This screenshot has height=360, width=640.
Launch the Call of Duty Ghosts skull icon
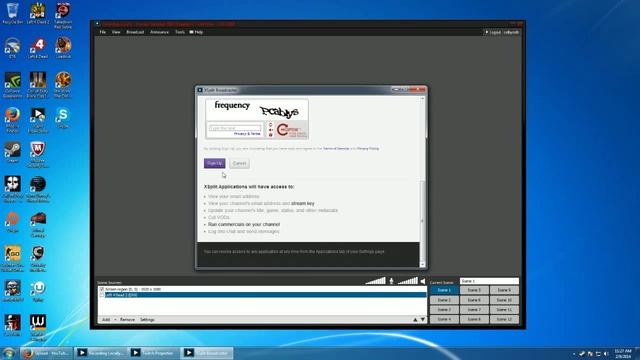coord(12,189)
